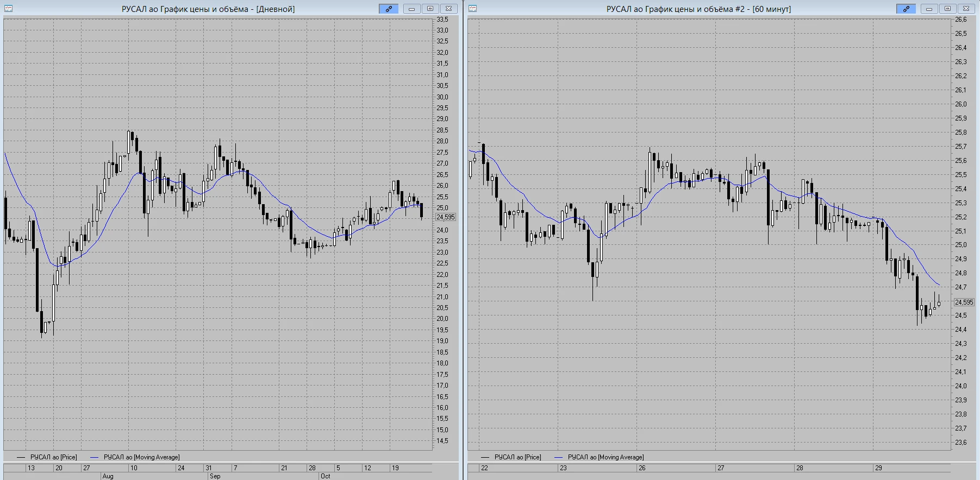This screenshot has width=980, height=480.
Task: Click the 19,5 price level on the daily chart scale
Action: coord(442,330)
